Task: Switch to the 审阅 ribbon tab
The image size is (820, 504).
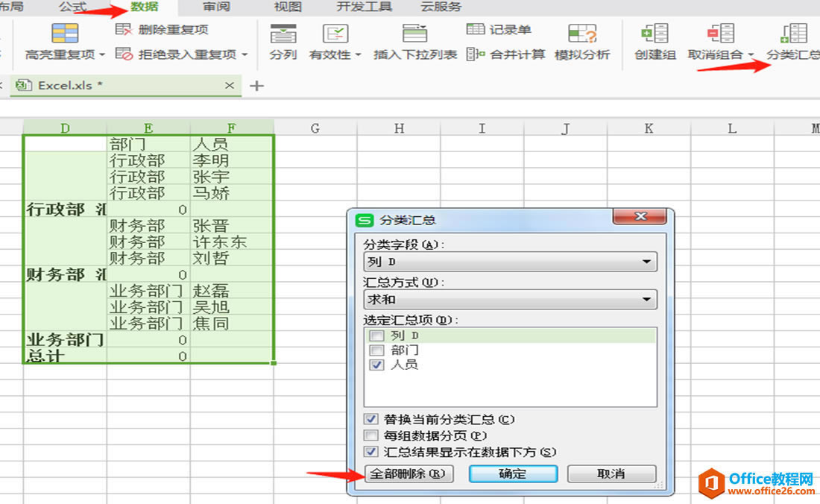Action: 216,7
